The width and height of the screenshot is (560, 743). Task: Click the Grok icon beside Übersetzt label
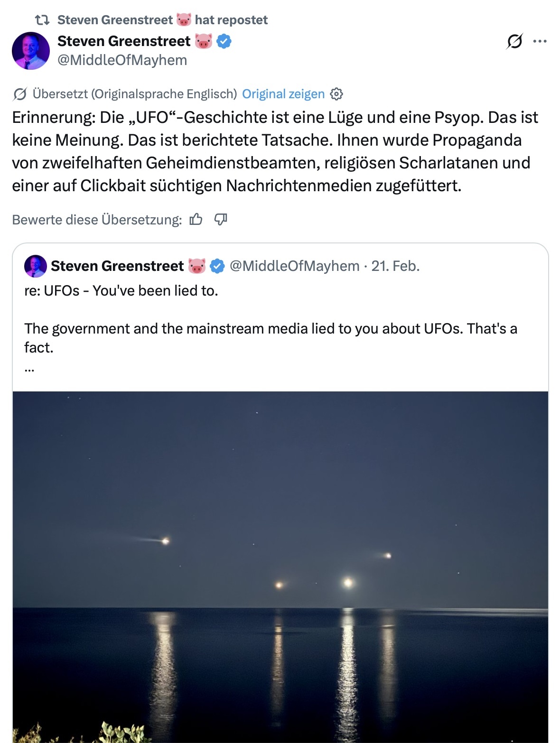20,94
